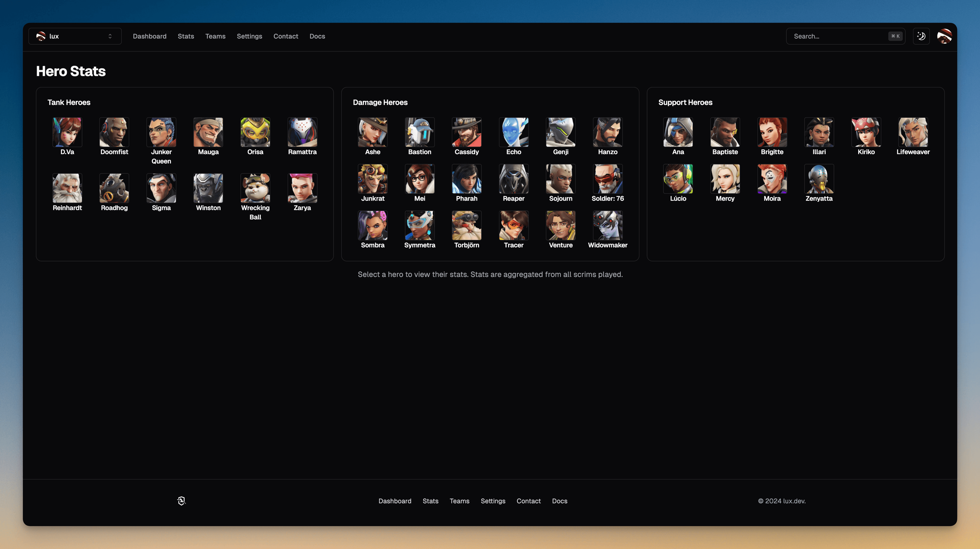The height and width of the screenshot is (549, 980).
Task: Open Mei hero stats
Action: (420, 179)
